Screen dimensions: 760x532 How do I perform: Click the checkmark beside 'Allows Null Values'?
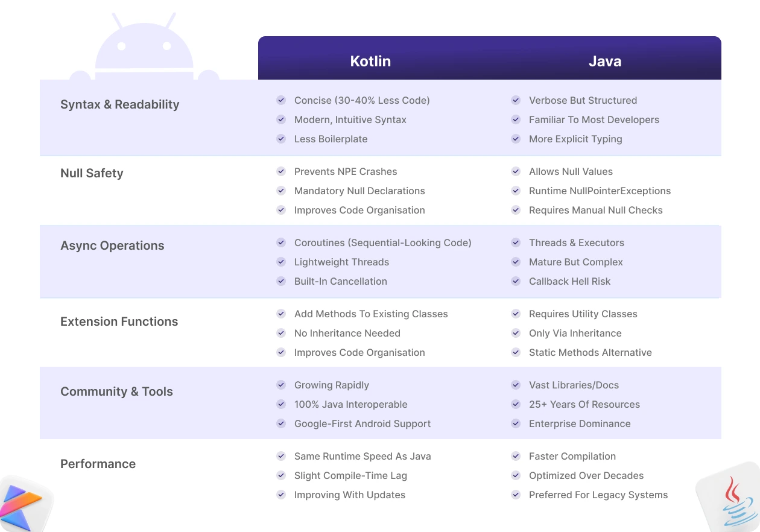coord(516,171)
